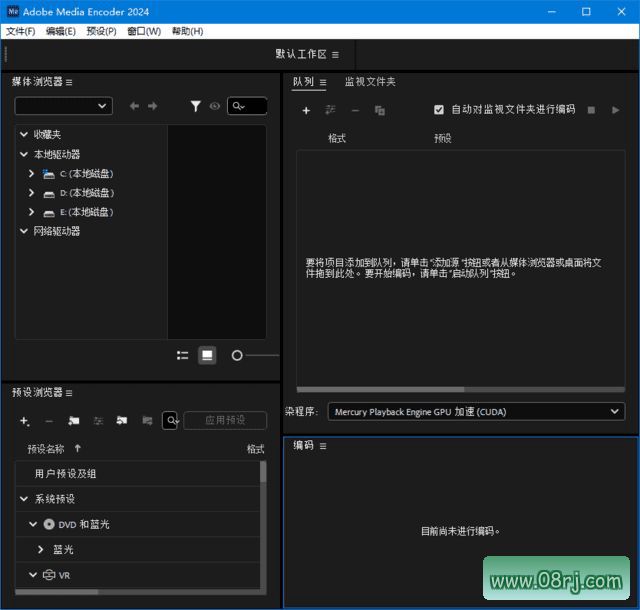Open the 窗口(W) menu

(144, 31)
